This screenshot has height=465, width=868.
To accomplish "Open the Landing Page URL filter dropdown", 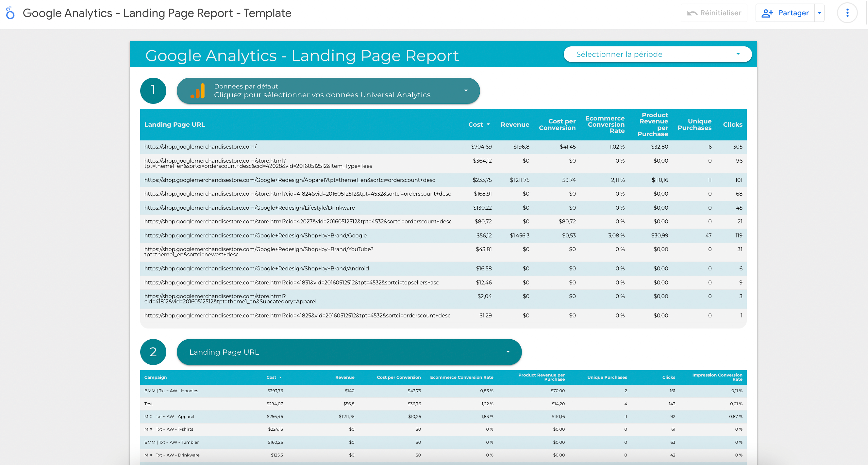I will pos(349,352).
